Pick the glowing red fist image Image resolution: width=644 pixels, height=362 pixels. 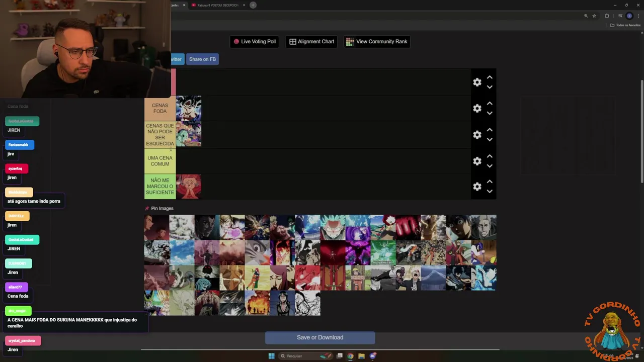click(409, 228)
